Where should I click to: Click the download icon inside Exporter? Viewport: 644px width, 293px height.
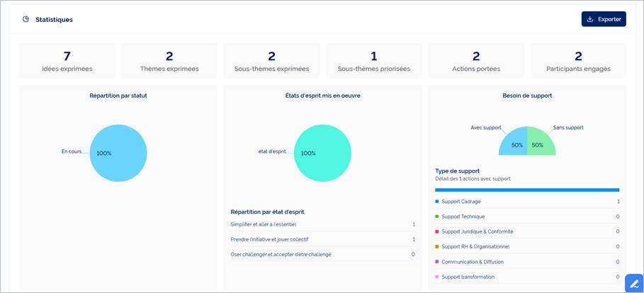click(589, 19)
